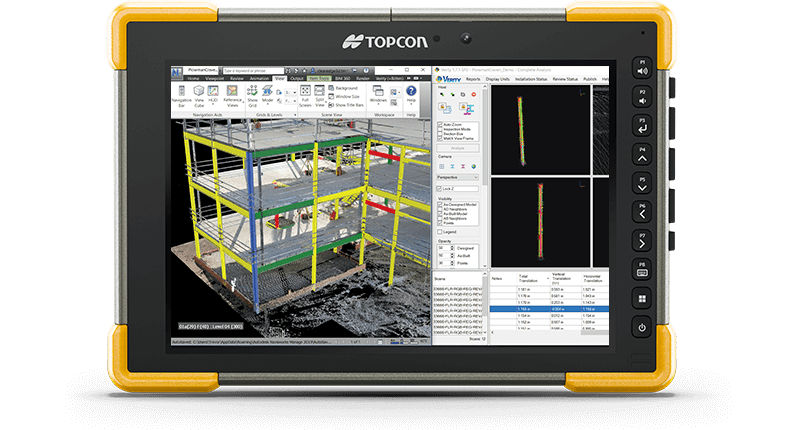Toggle the Auto-Zoom checkbox
800x430 pixels.
440,124
